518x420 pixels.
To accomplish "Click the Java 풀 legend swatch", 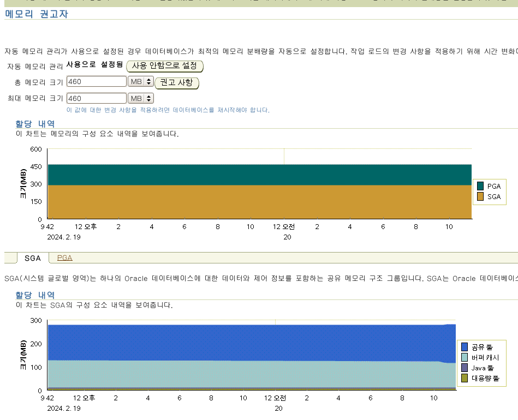I will [465, 368].
